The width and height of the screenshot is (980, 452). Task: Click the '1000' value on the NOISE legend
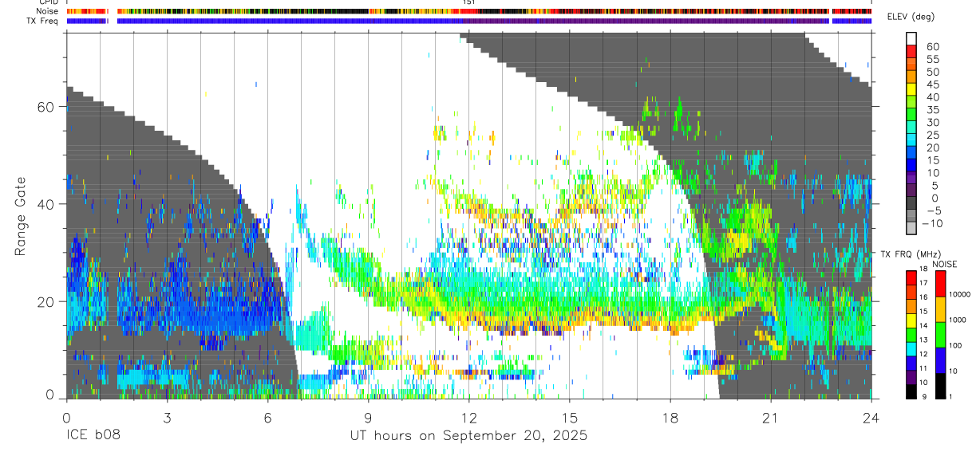pyautogui.click(x=959, y=320)
